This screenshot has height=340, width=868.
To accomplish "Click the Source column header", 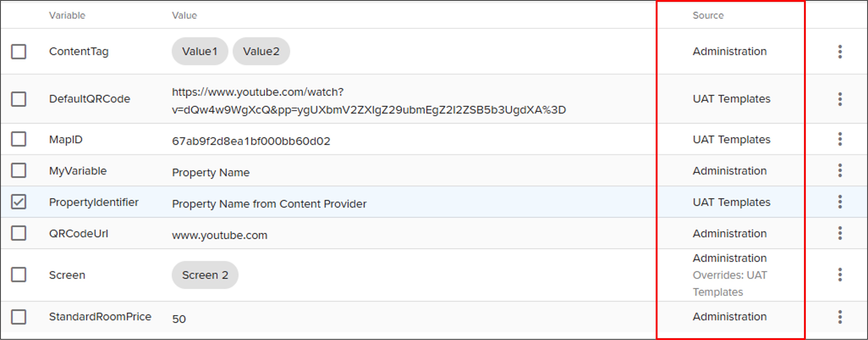I will 708,16.
